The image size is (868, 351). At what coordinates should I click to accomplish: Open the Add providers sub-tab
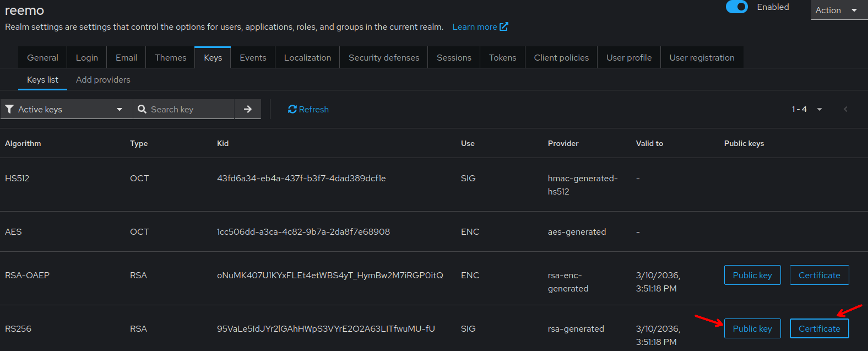coord(103,79)
